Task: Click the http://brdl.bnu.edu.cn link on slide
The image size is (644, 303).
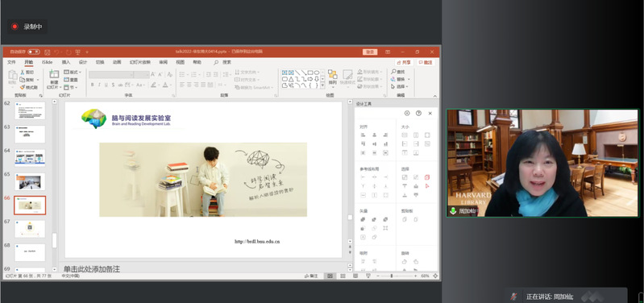Action: (257, 242)
